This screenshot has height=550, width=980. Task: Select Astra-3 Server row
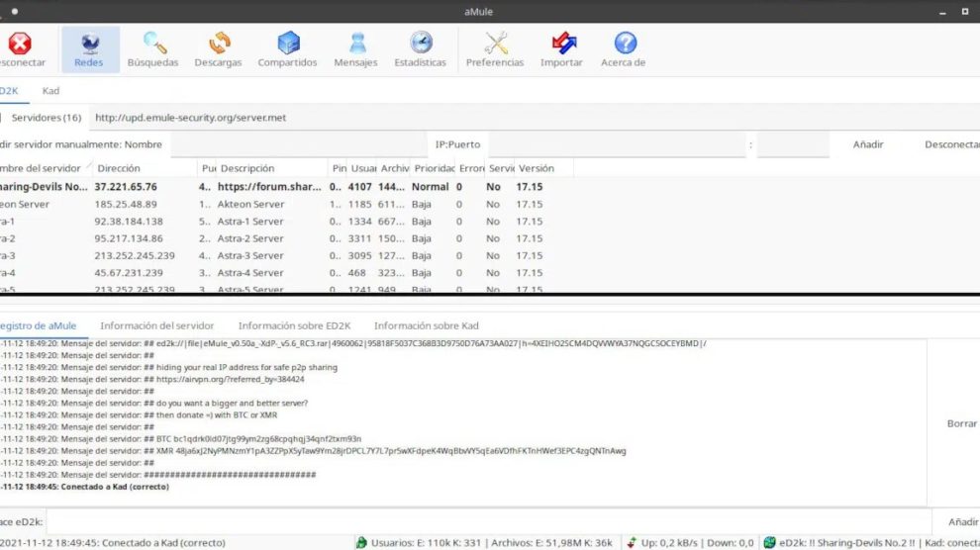point(286,255)
